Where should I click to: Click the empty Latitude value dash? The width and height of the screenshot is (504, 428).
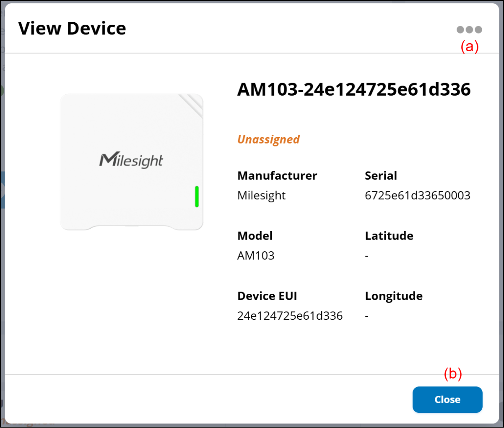(x=367, y=256)
